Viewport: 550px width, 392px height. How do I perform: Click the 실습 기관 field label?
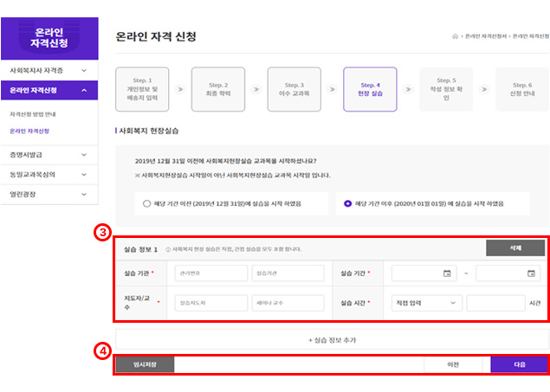pos(137,273)
